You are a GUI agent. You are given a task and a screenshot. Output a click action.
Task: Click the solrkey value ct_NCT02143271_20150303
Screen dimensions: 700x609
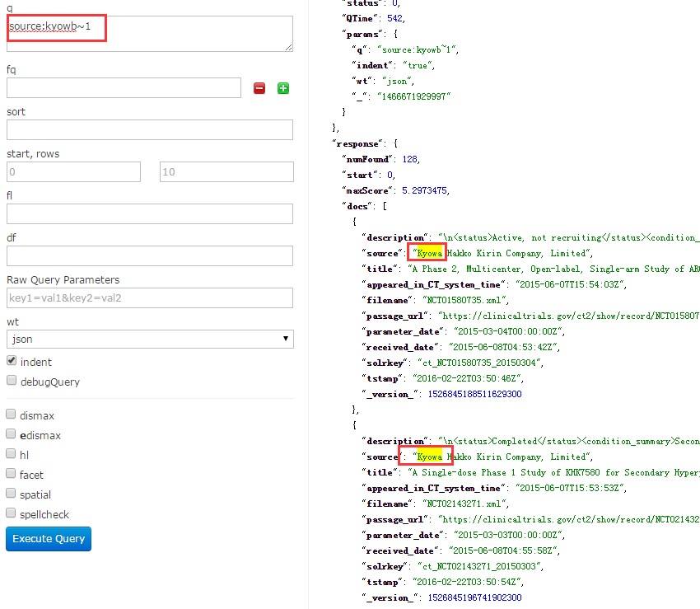click(479, 566)
